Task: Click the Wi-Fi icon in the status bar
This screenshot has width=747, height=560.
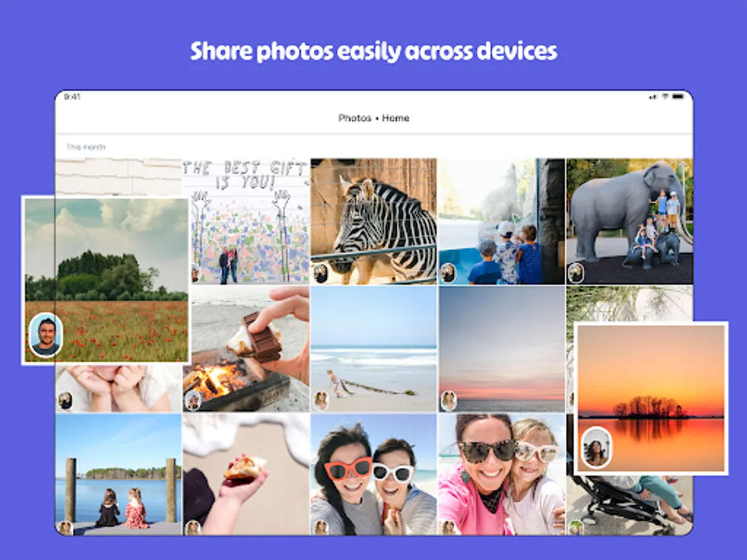Action: (664, 97)
